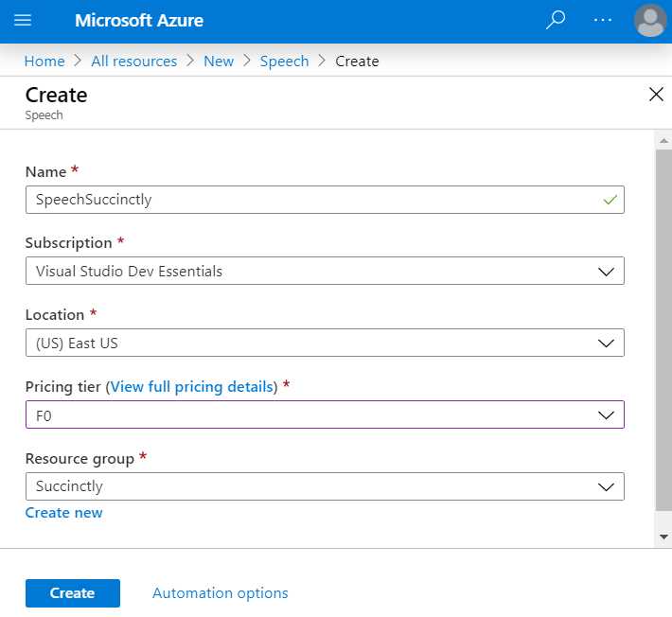Click Create new resource group link
Image resolution: width=672 pixels, height=617 pixels.
[63, 513]
